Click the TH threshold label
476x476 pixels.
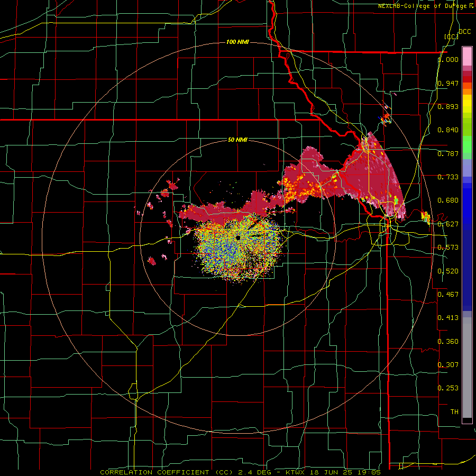pyautogui.click(x=454, y=412)
